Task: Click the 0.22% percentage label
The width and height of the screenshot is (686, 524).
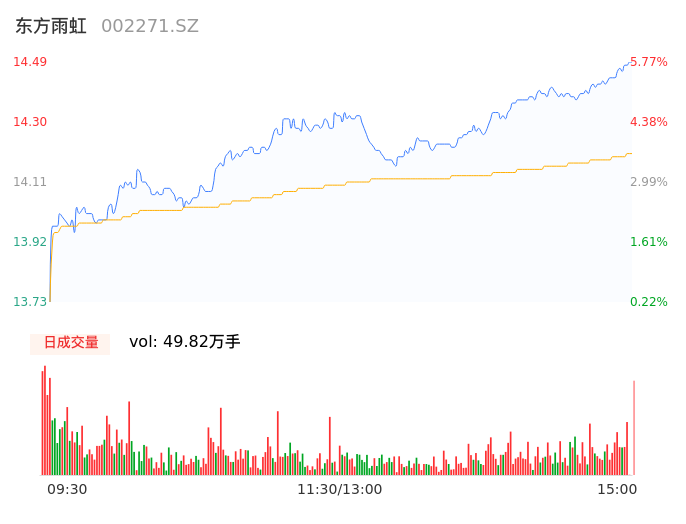Action: (x=648, y=302)
